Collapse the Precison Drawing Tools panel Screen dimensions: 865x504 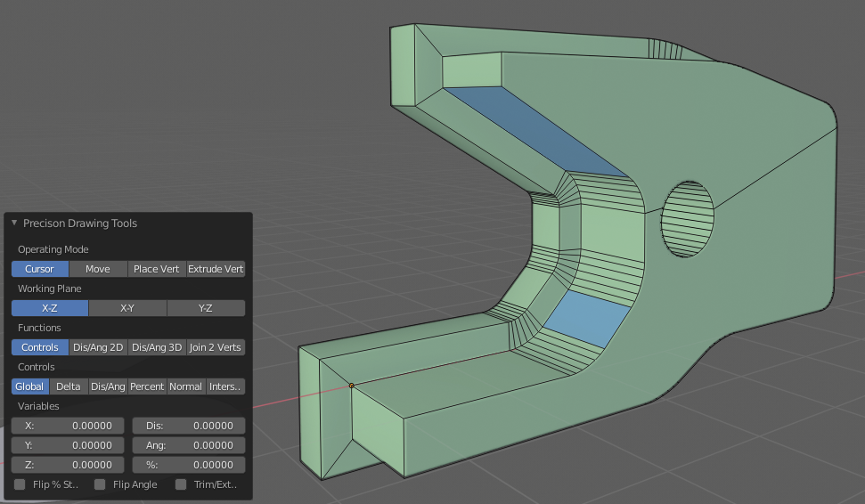[x=14, y=224]
